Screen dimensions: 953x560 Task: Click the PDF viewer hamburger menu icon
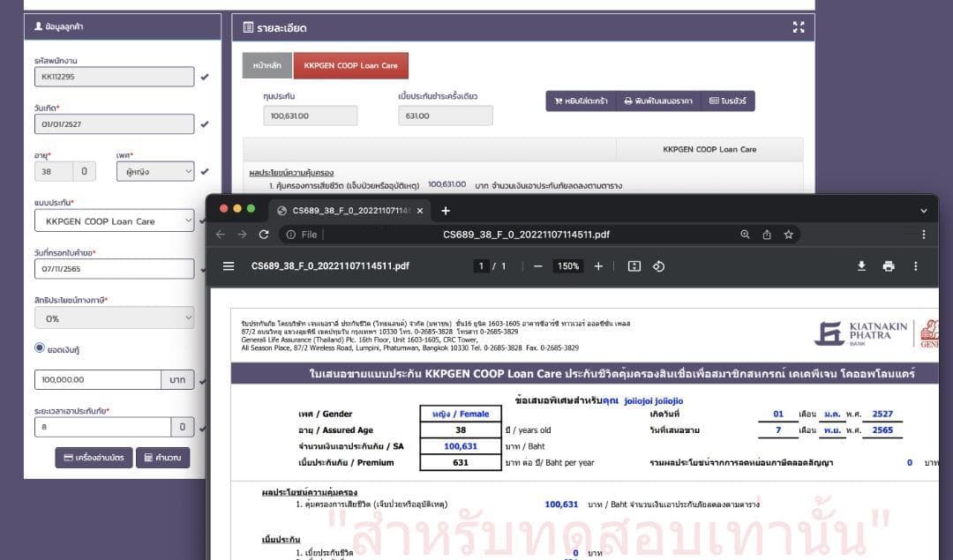coord(229,266)
